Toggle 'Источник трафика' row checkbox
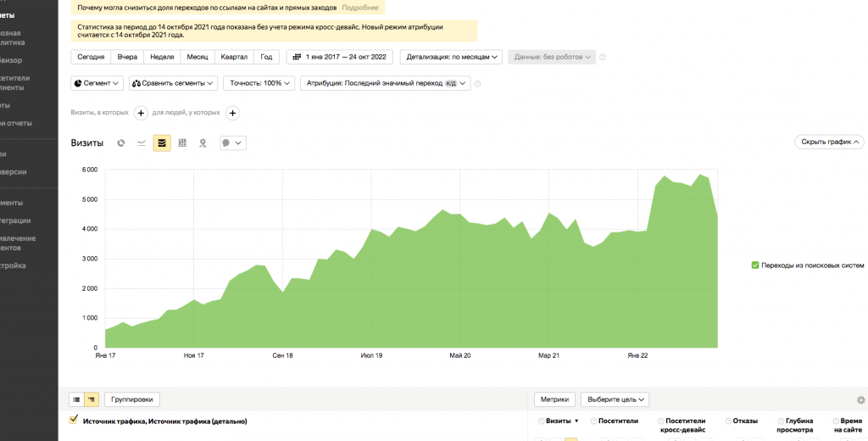Screen dimensions: 868x441 click(73, 420)
